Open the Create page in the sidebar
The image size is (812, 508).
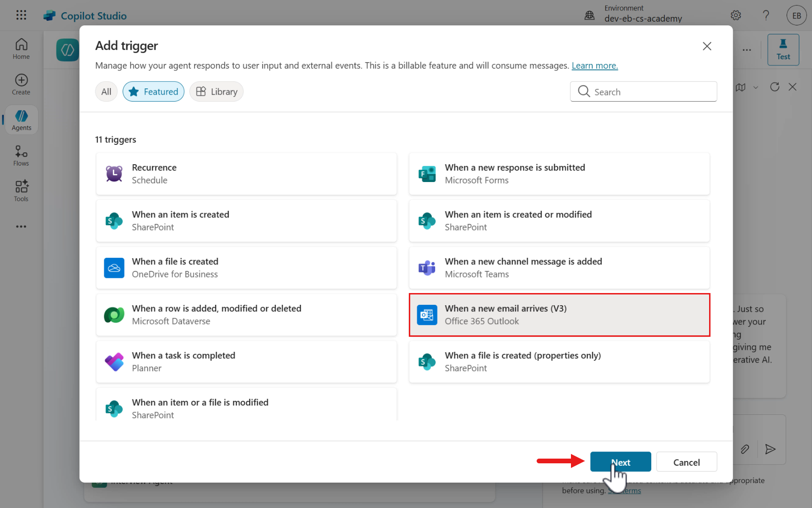pyautogui.click(x=21, y=85)
